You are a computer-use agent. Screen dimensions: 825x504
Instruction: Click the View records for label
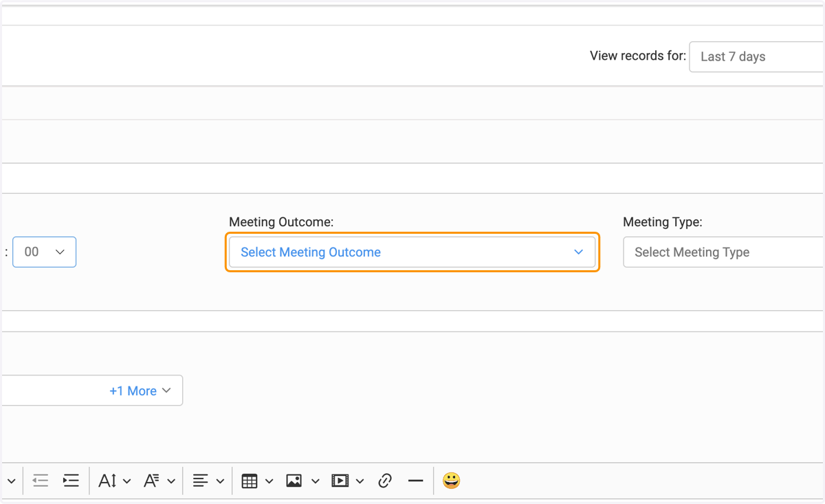(x=638, y=56)
